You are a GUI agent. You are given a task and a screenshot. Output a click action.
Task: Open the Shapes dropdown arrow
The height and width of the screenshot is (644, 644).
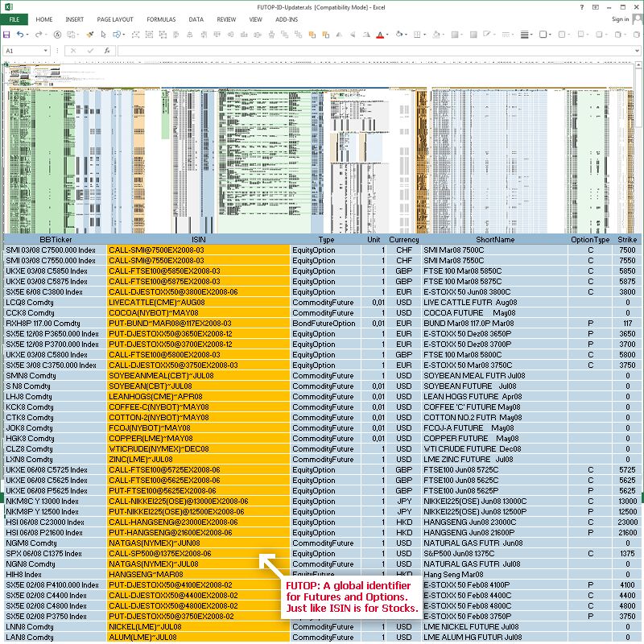coord(124,35)
